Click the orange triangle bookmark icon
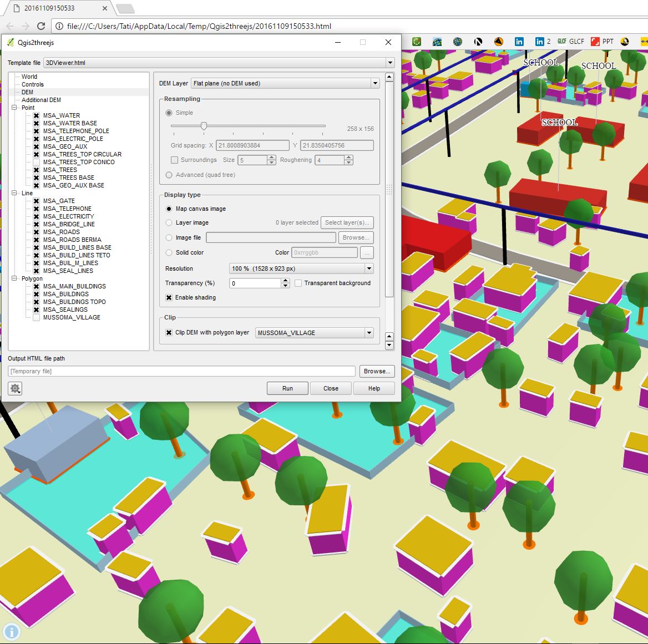The width and height of the screenshot is (648, 644). pos(499,41)
